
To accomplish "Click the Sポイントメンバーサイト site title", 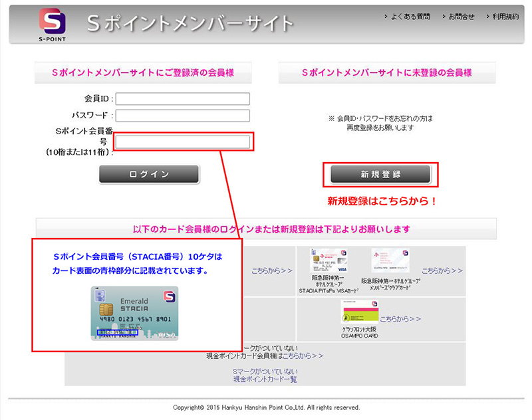I will 190,23.
